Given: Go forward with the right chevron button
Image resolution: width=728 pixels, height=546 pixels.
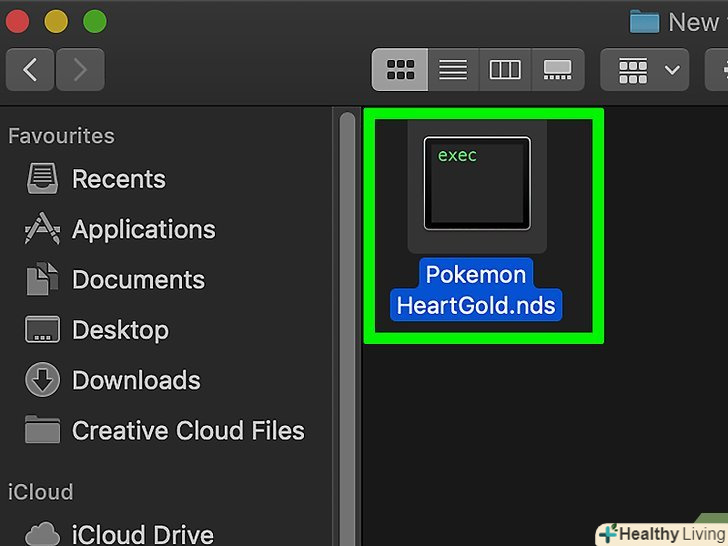Looking at the screenshot, I should (80, 70).
